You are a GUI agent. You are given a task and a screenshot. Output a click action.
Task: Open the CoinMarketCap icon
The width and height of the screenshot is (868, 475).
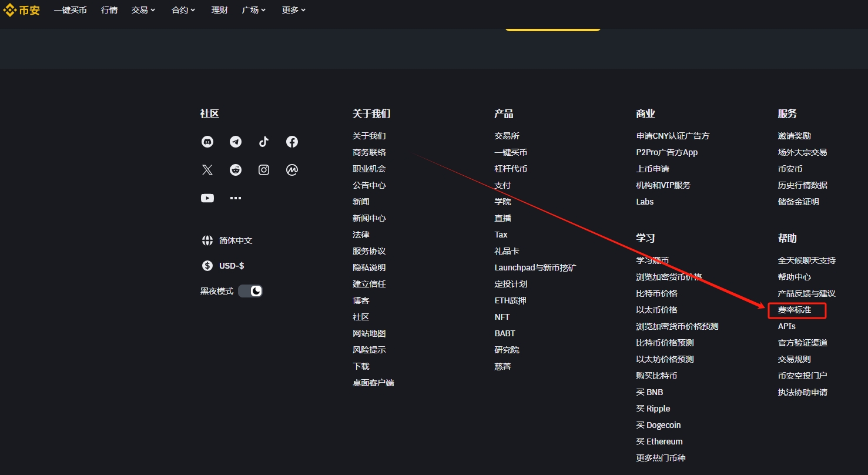click(292, 170)
